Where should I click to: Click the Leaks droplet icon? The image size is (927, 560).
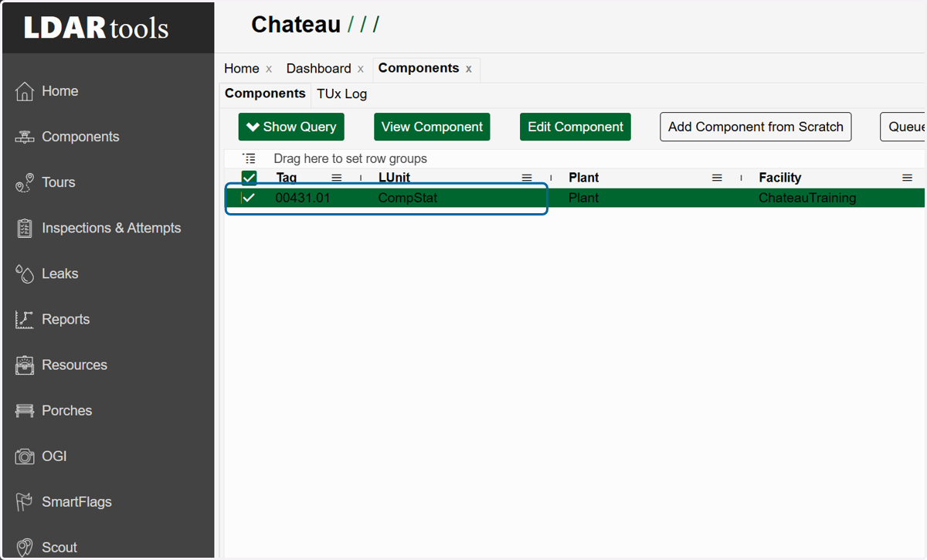click(25, 273)
